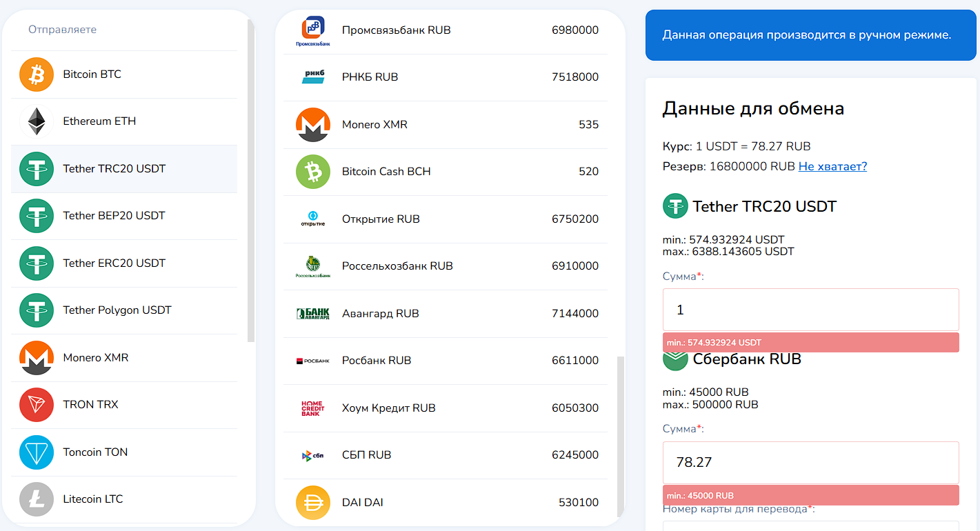This screenshot has width=980, height=531.
Task: Click the Tether TRC20 USDT list icon
Action: click(x=37, y=169)
